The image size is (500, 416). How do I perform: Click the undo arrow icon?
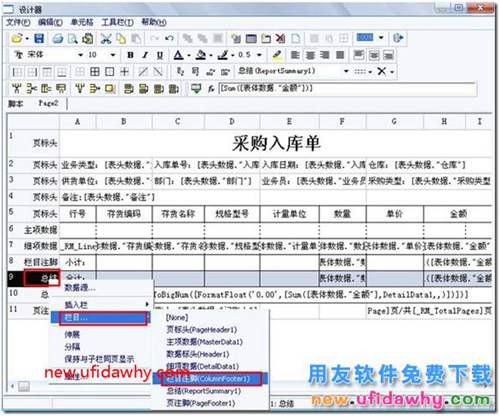coord(169,38)
